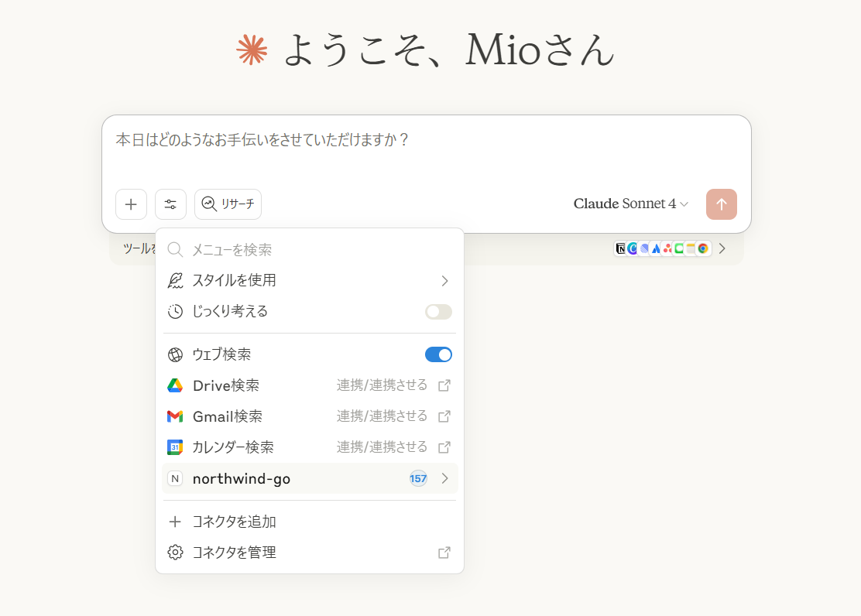Open the スタイルを使用 menu item
This screenshot has width=861, height=616.
coord(310,281)
